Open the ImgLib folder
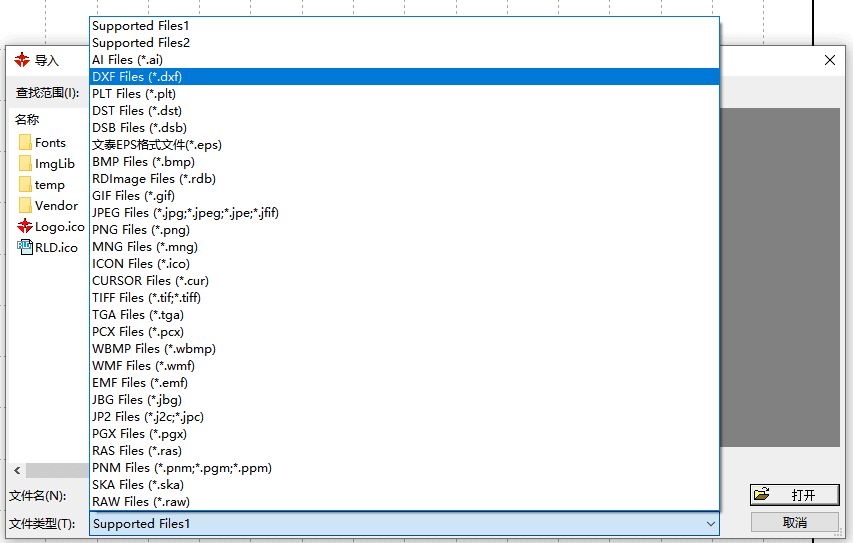Viewport: 853px width, 543px height. (53, 164)
